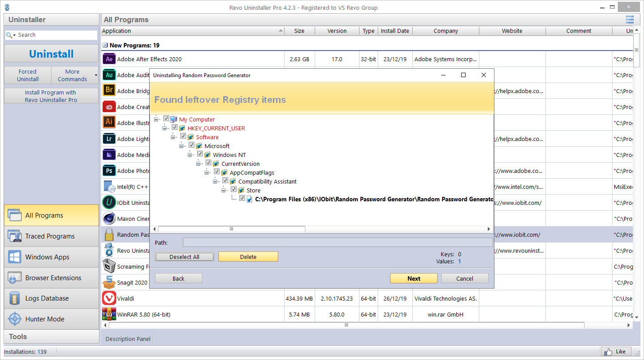Click the thumbs-up Like button

(x=616, y=352)
